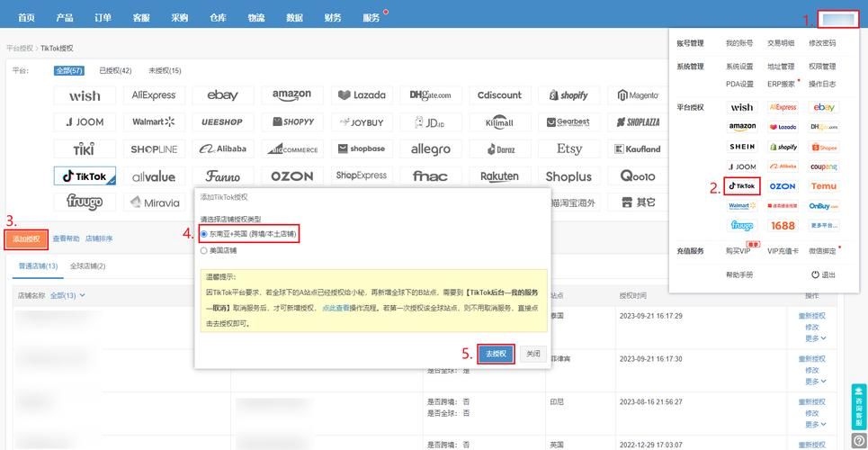Filter platforms by 已授权(42)
The image size is (868, 450).
pos(115,71)
